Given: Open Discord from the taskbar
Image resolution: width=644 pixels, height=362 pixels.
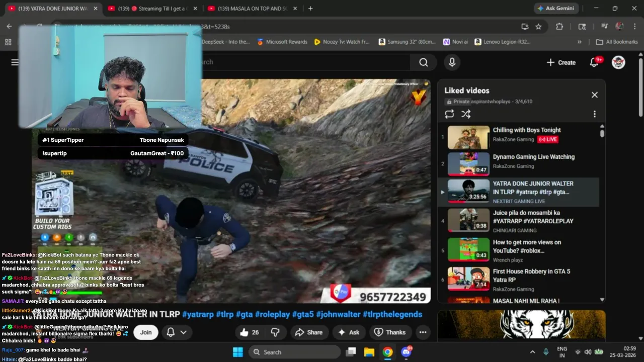Looking at the screenshot, I should click(406, 352).
